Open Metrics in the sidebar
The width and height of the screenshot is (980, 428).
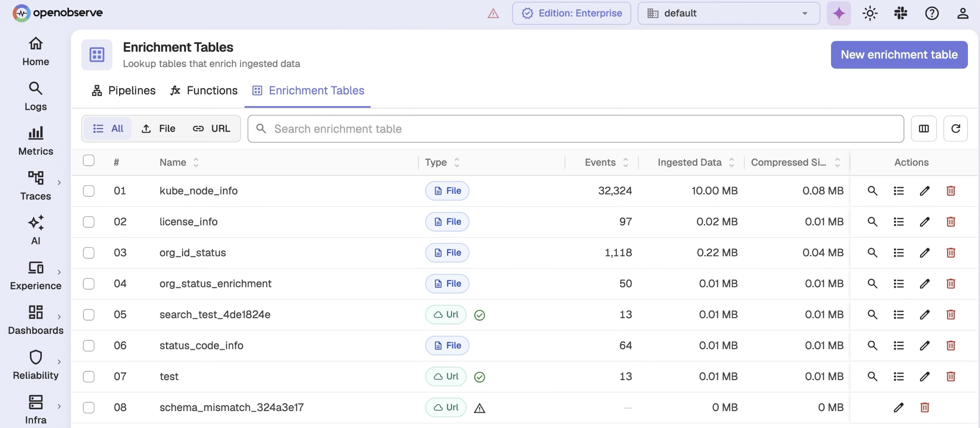pos(35,141)
